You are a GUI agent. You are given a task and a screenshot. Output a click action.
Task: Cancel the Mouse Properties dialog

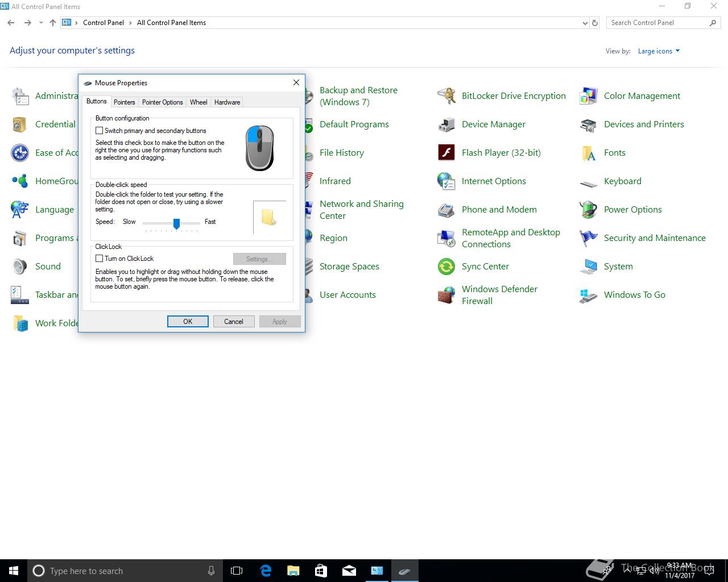point(234,322)
